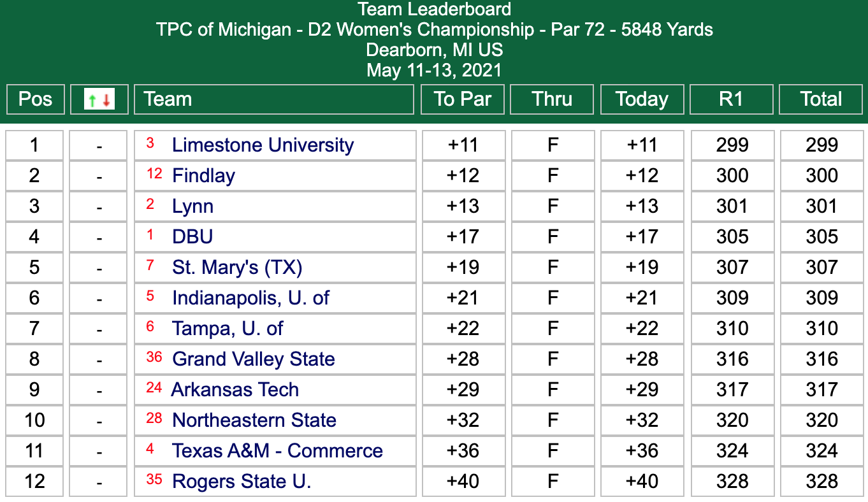Sort the leaderboard by the Pos column
Screen dimensions: 868x502
point(35,99)
